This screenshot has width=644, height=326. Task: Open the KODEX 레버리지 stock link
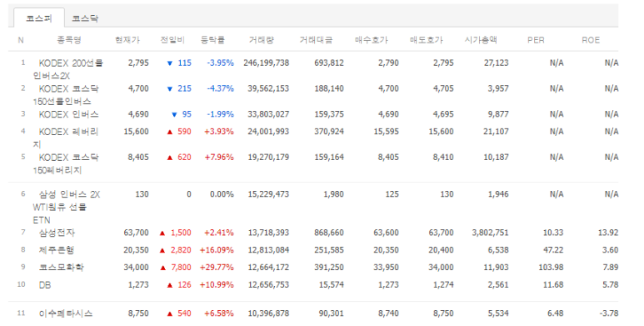(66, 138)
